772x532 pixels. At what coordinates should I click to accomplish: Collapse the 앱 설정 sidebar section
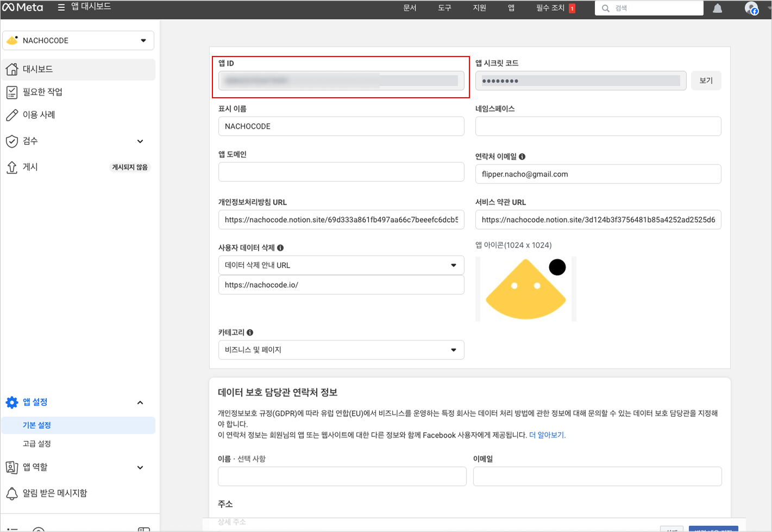(x=140, y=402)
